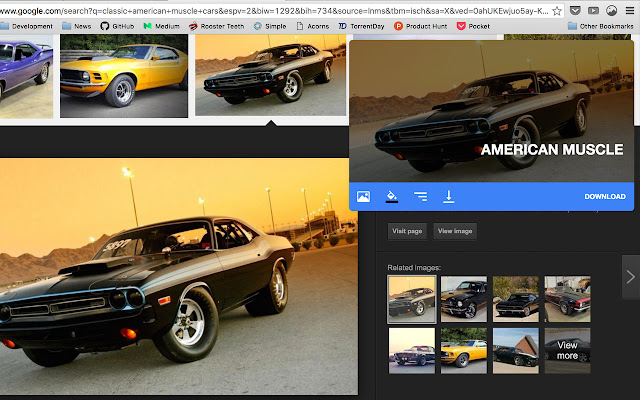
Task: Open the News bookmarks folder
Action: [77, 26]
